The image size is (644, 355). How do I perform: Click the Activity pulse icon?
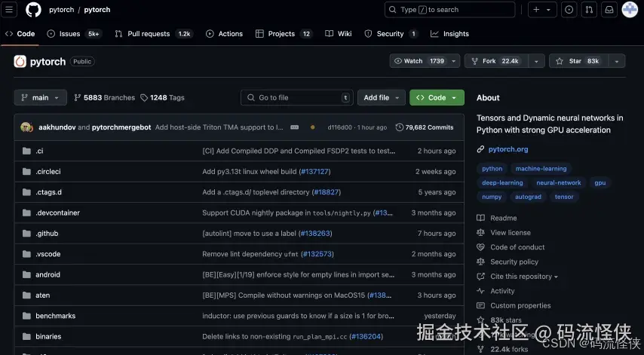click(480, 291)
